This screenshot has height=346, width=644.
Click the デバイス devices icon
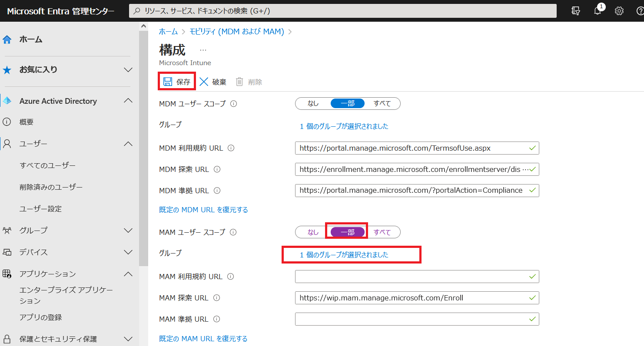click(x=7, y=252)
